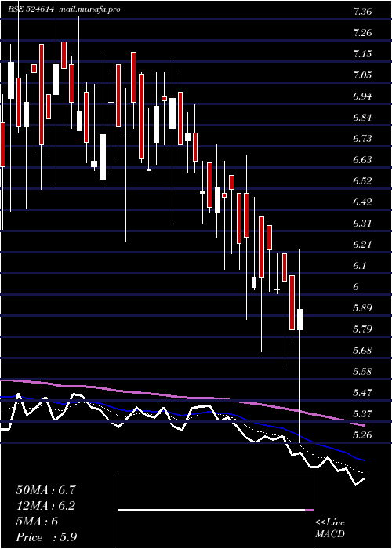The width and height of the screenshot is (392, 549).
Task: Click the Price : 5.9 readout
Action: tap(46, 537)
